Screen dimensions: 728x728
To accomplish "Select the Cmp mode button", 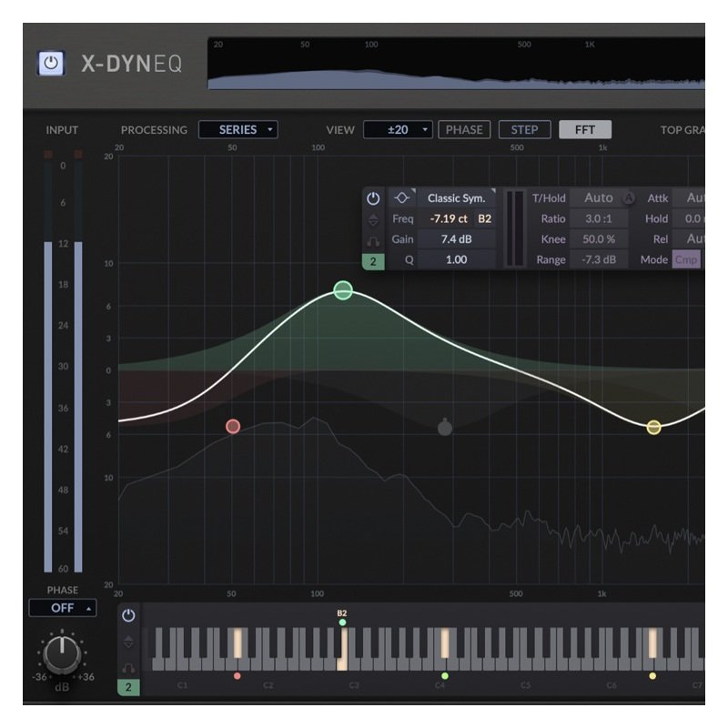I will tap(686, 259).
